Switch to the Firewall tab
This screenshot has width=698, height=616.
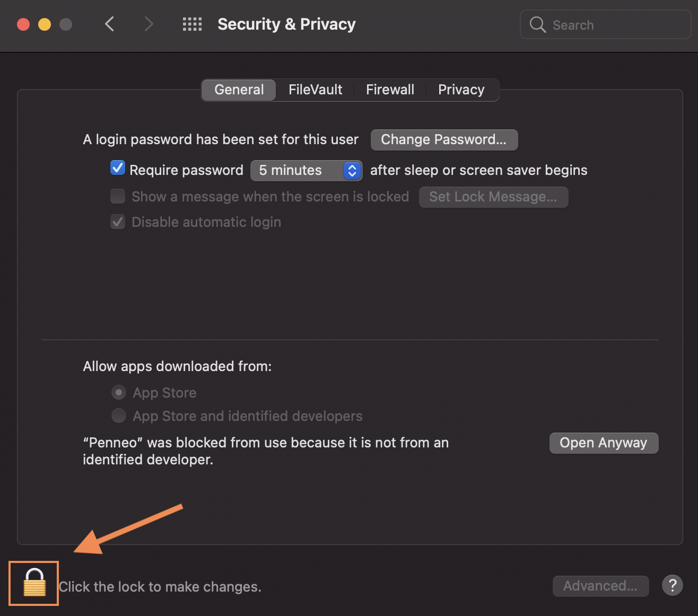pyautogui.click(x=390, y=90)
